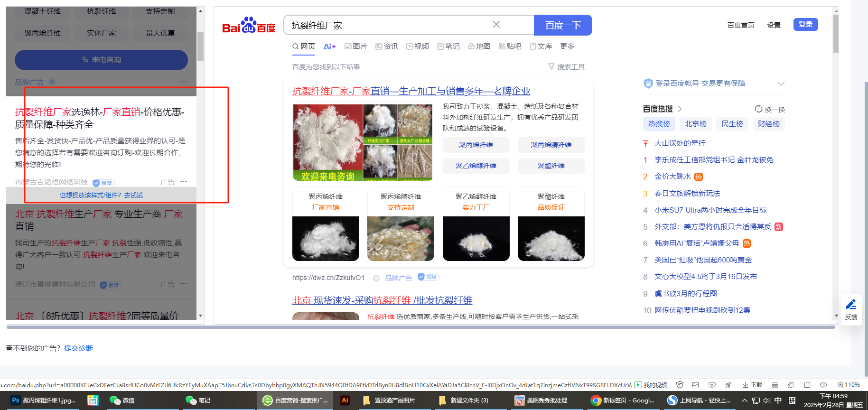Open 下载 downloads in the status bar
The image size is (868, 410).
tap(752, 385)
